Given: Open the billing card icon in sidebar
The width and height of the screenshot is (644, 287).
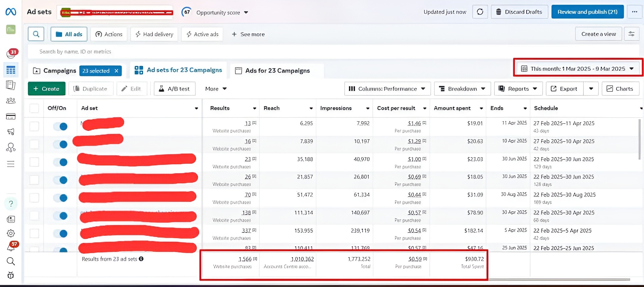Looking at the screenshot, I should [11, 116].
